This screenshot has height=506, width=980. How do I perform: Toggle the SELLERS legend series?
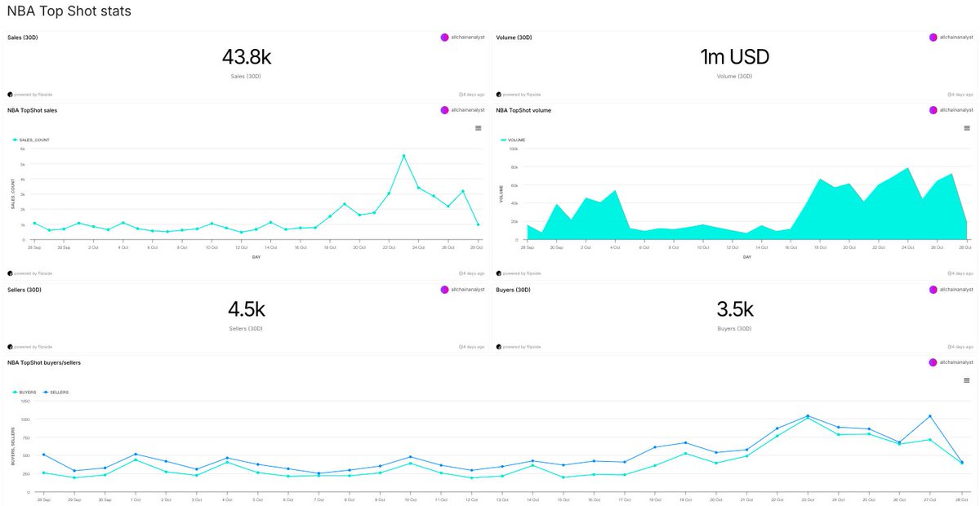(x=56, y=393)
